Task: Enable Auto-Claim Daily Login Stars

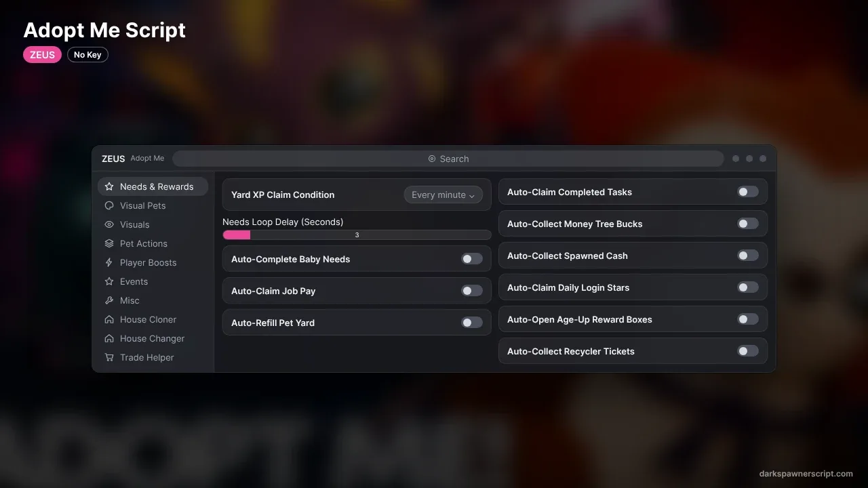Action: click(748, 287)
